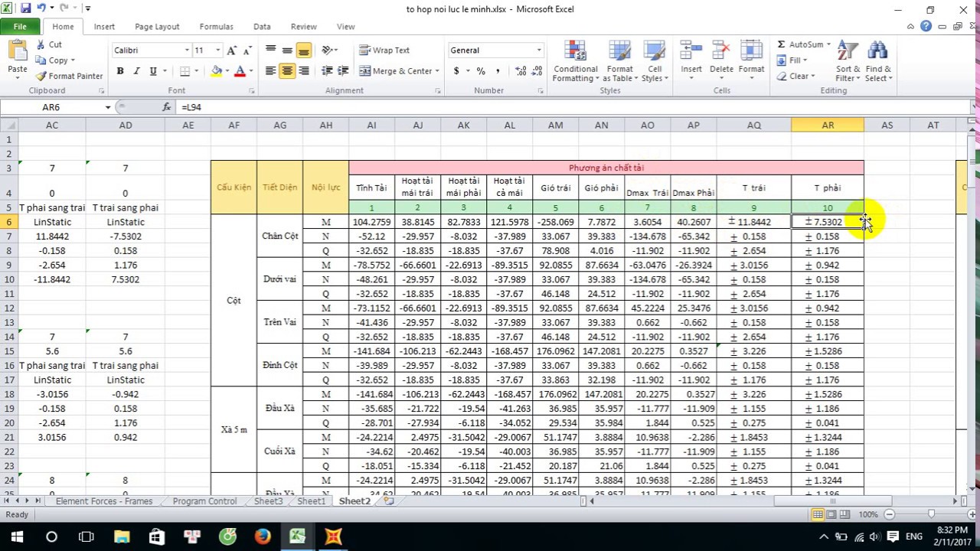
Task: Switch to the Insert ribbon tab
Action: (x=104, y=27)
